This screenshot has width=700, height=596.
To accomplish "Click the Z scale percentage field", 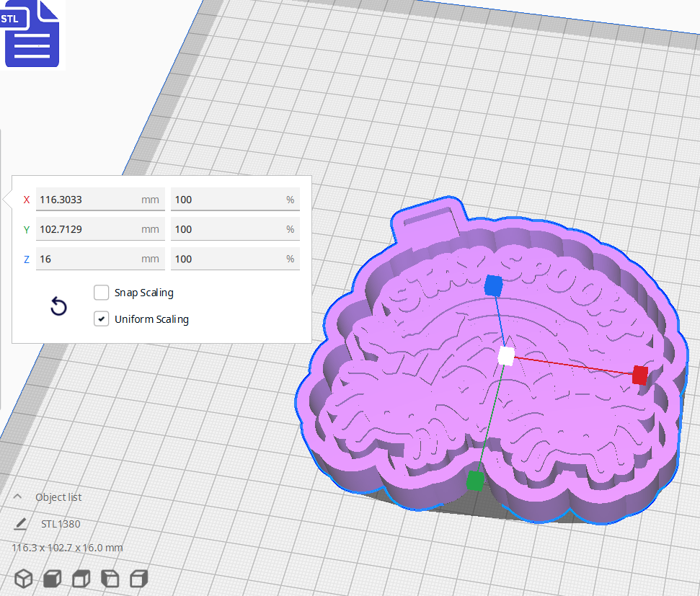I will tap(227, 259).
